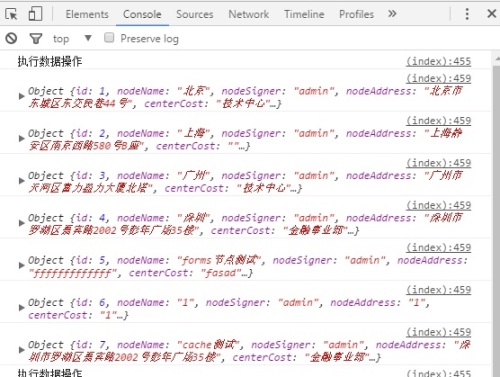Viewport: 500px width, 377px height.
Task: Open the (index):459 link for id: 5 object
Action: click(438, 248)
